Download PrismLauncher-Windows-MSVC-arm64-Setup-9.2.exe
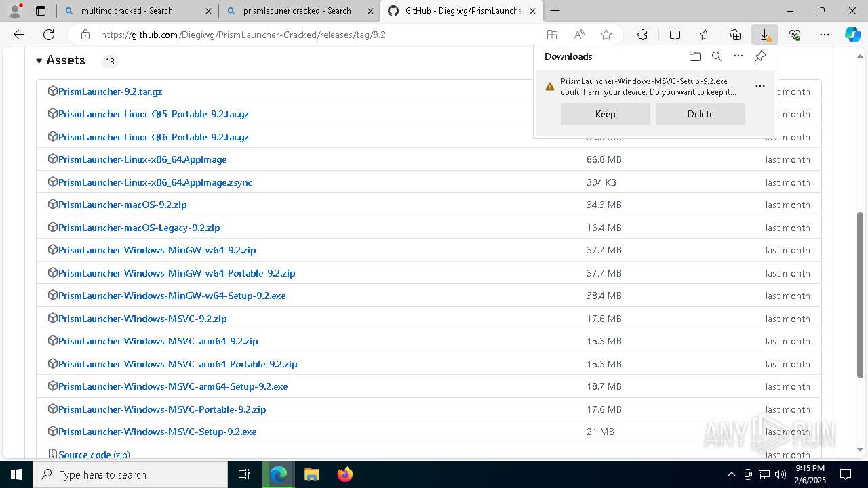Image resolution: width=868 pixels, height=488 pixels. pyautogui.click(x=173, y=386)
